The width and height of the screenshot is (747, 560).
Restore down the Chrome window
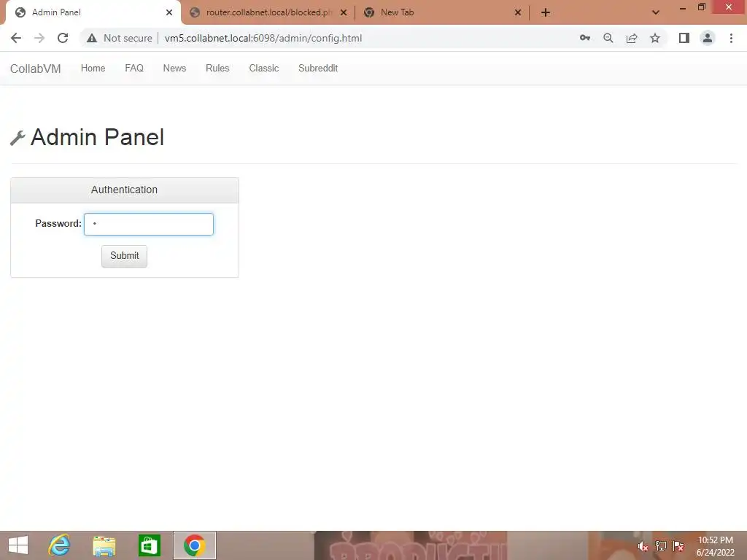pos(701,7)
